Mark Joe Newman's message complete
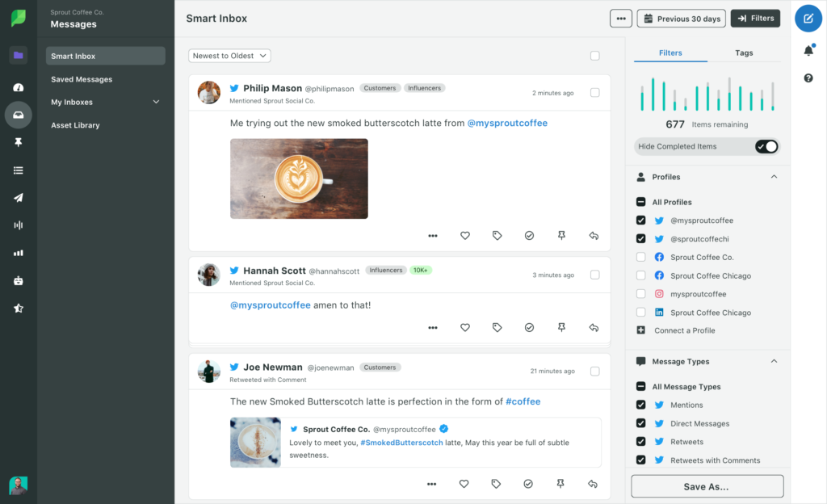The width and height of the screenshot is (827, 504). click(x=528, y=483)
